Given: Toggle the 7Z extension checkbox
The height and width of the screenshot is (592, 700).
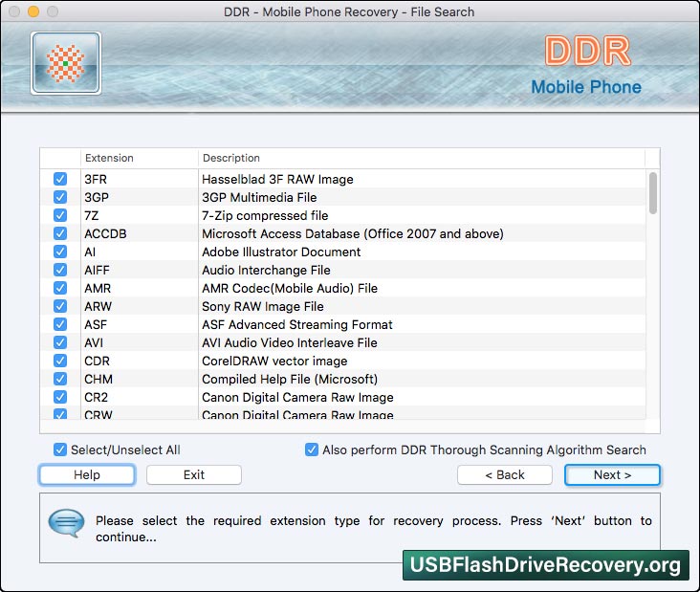Looking at the screenshot, I should [60, 215].
